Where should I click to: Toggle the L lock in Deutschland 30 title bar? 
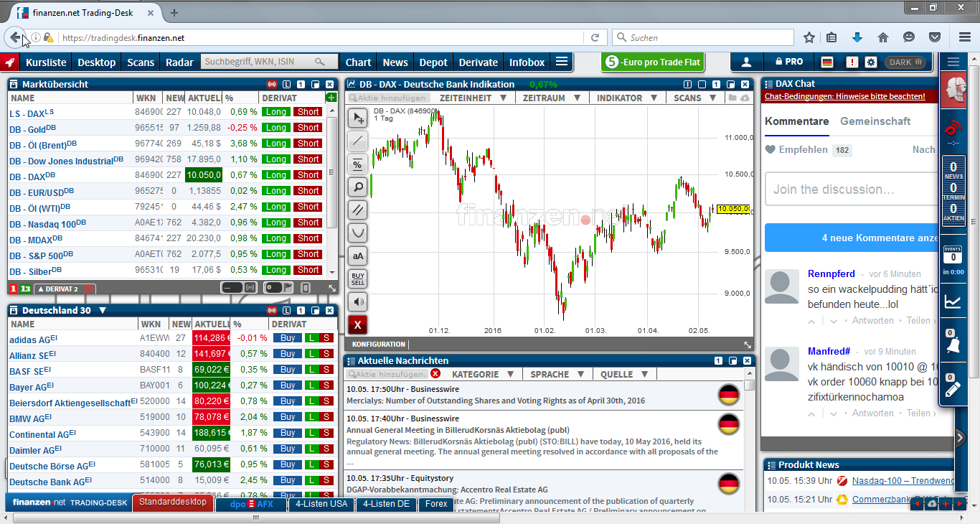(x=287, y=311)
